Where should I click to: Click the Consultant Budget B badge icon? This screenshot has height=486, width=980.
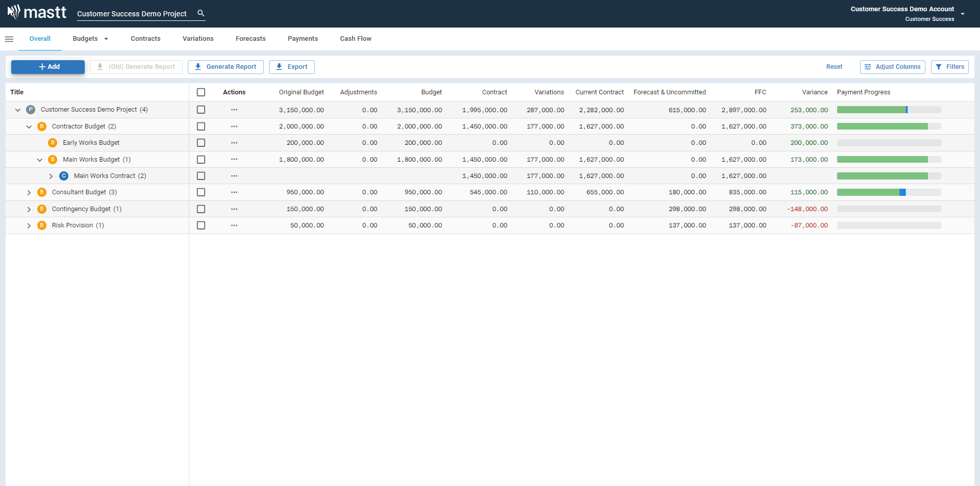(42, 192)
